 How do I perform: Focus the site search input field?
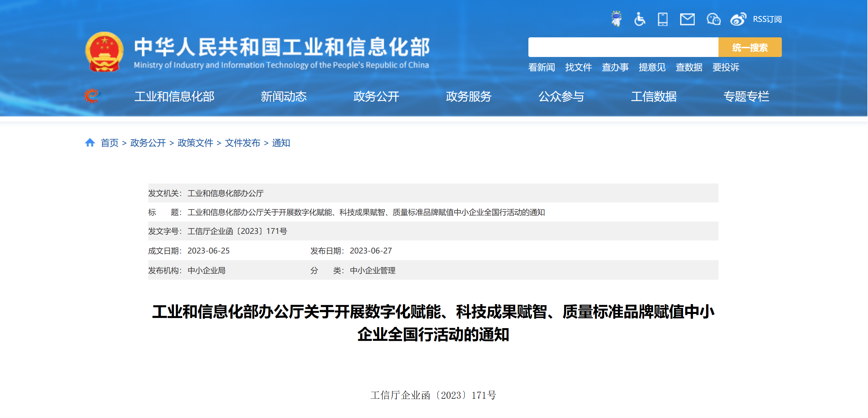pyautogui.click(x=623, y=47)
